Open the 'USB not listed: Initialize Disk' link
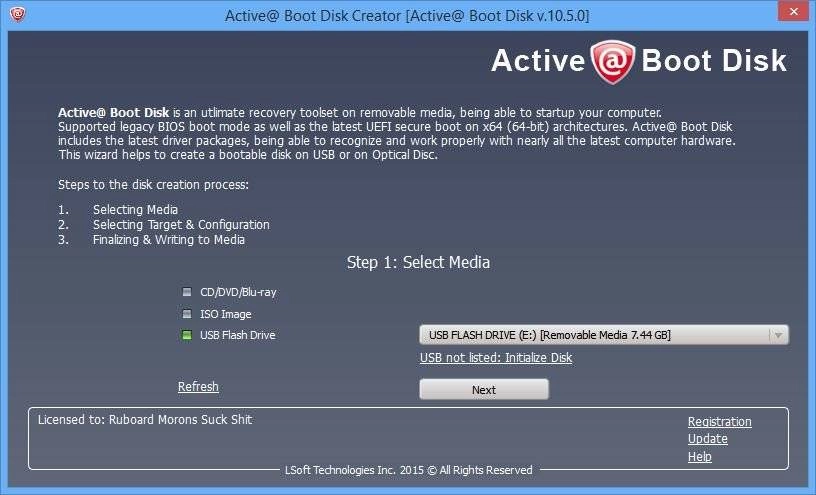 (496, 358)
